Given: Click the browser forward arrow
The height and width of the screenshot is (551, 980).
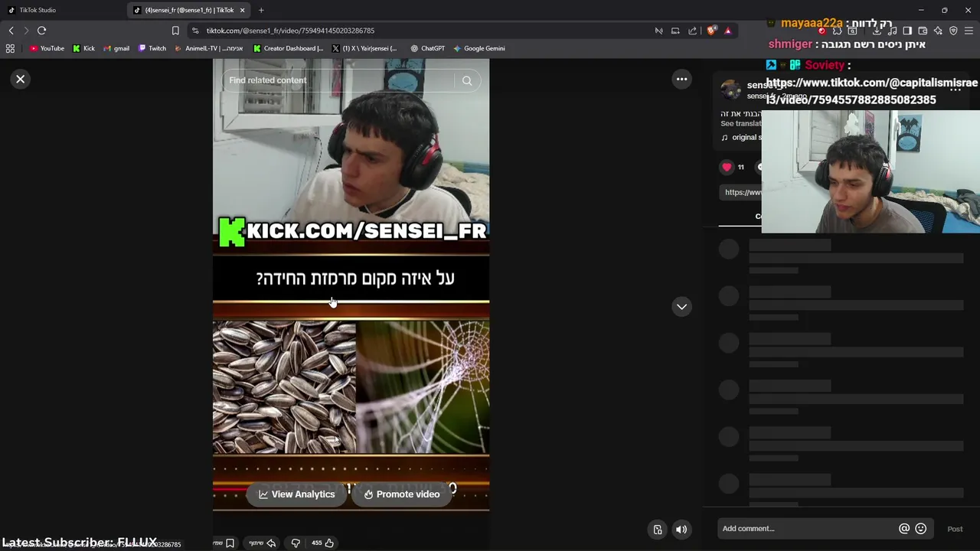Looking at the screenshot, I should coord(26,31).
